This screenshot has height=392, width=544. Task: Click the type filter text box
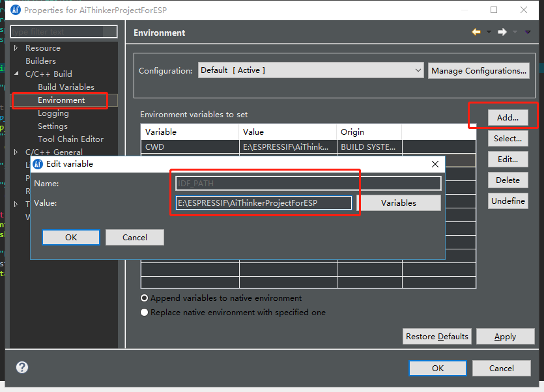click(64, 31)
